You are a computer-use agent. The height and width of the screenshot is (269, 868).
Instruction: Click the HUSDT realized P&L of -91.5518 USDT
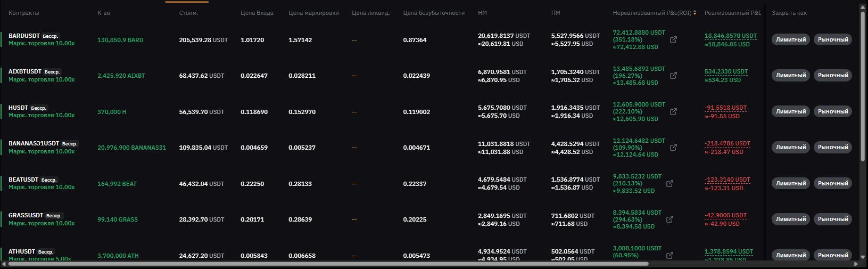pyautogui.click(x=725, y=108)
